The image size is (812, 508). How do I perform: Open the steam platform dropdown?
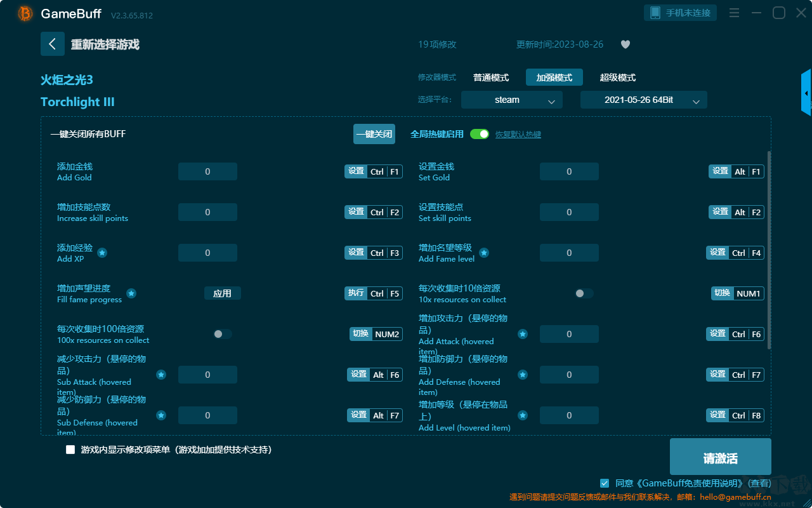tap(512, 100)
